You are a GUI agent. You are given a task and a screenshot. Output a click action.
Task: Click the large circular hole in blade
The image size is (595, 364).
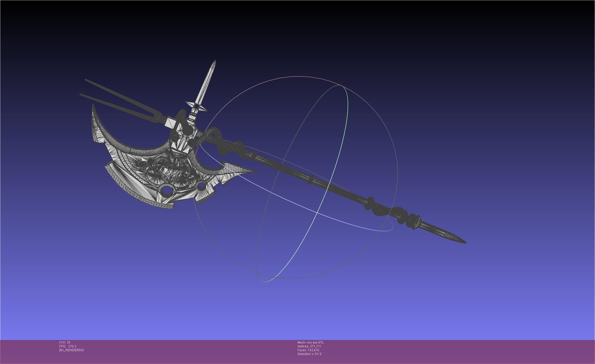(167, 190)
